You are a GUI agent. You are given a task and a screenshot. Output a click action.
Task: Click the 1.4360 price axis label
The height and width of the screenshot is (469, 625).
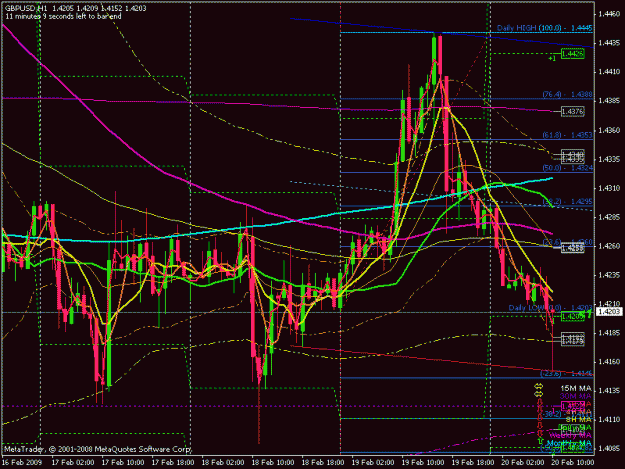(609, 130)
